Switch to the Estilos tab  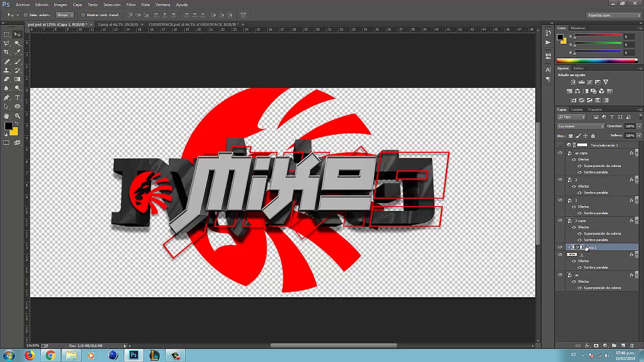coord(579,68)
